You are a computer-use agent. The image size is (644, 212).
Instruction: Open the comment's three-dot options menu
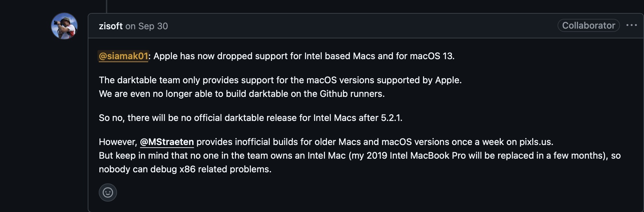(631, 25)
